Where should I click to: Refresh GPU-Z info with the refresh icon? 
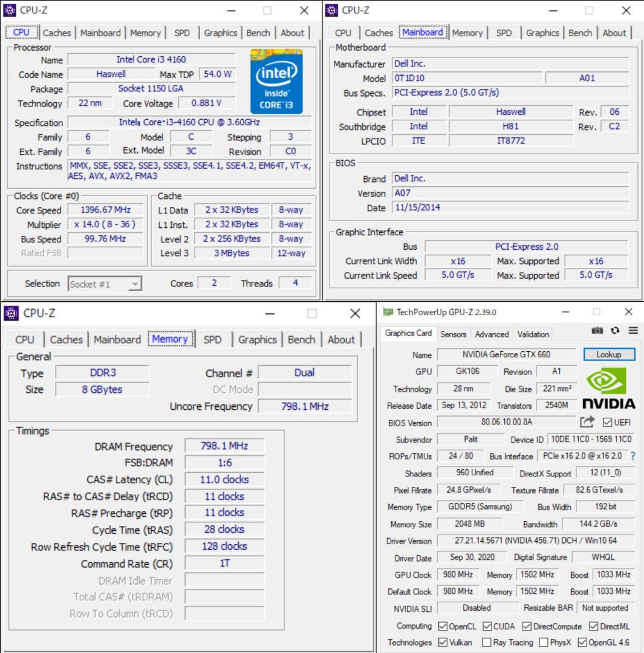615,331
